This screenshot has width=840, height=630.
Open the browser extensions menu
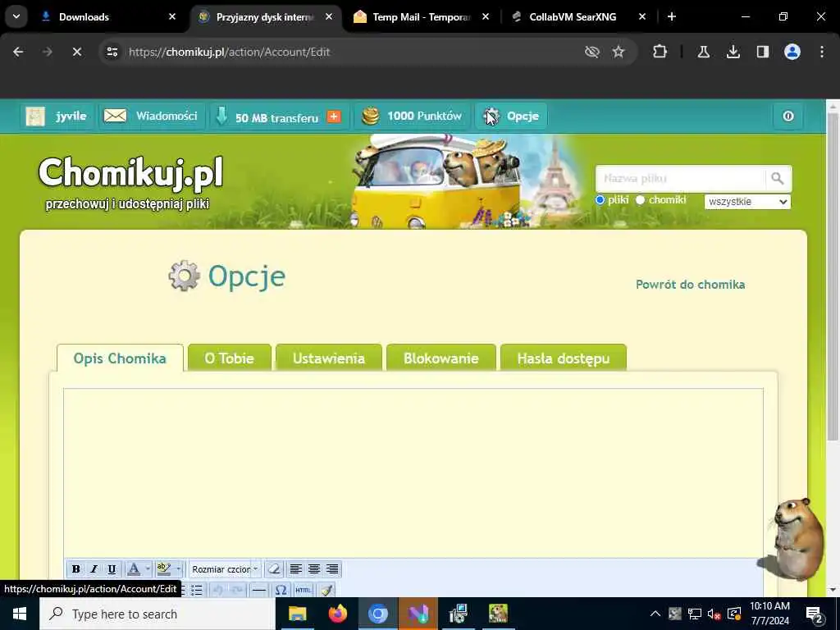tap(660, 52)
